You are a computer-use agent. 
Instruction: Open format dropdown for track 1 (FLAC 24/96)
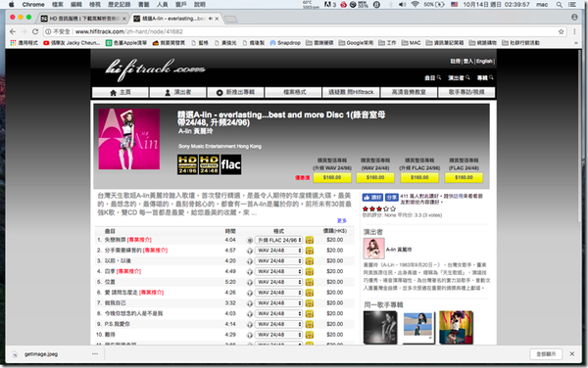click(x=278, y=241)
